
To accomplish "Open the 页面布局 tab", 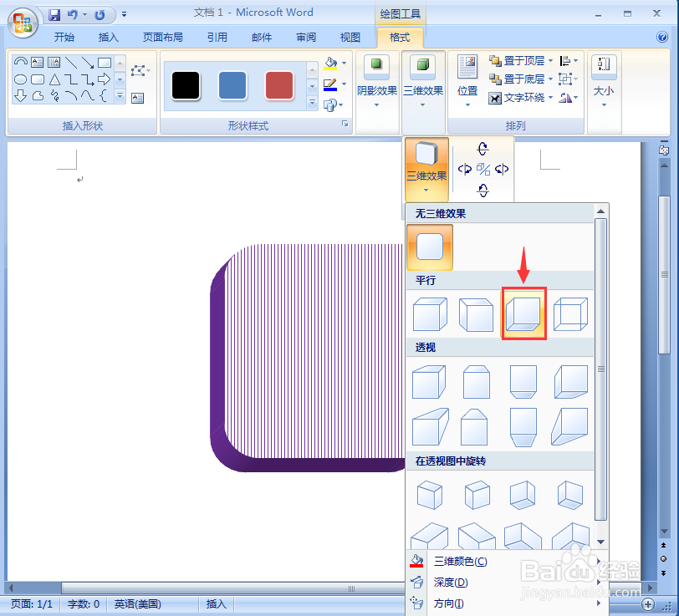I will [163, 38].
